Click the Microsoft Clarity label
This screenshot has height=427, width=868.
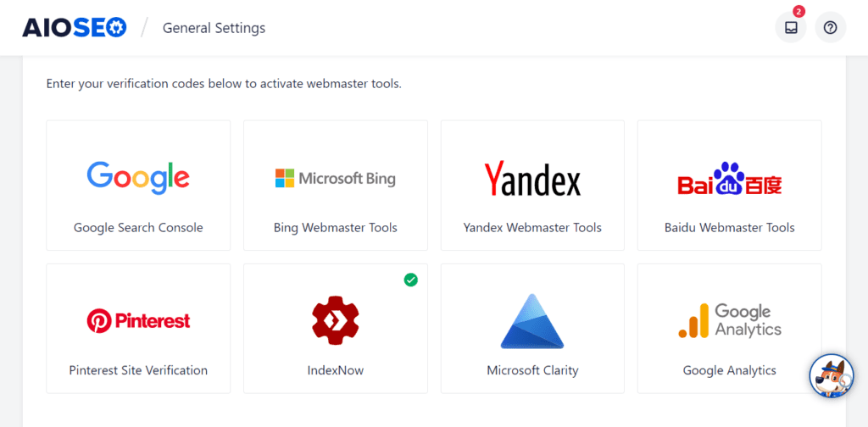(532, 370)
